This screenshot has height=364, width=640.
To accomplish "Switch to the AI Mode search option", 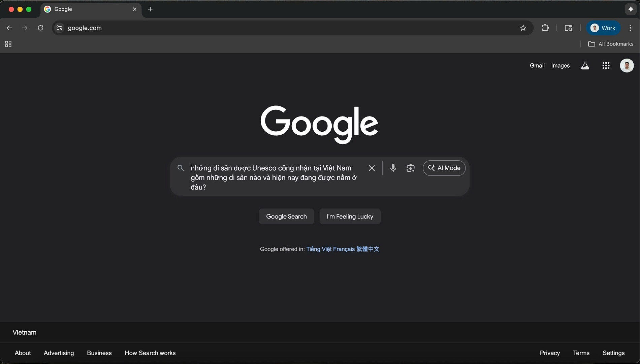I will 444,168.
